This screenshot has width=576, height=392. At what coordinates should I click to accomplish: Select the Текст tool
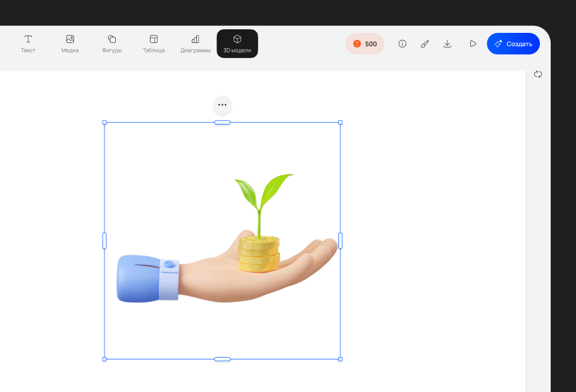pyautogui.click(x=28, y=44)
